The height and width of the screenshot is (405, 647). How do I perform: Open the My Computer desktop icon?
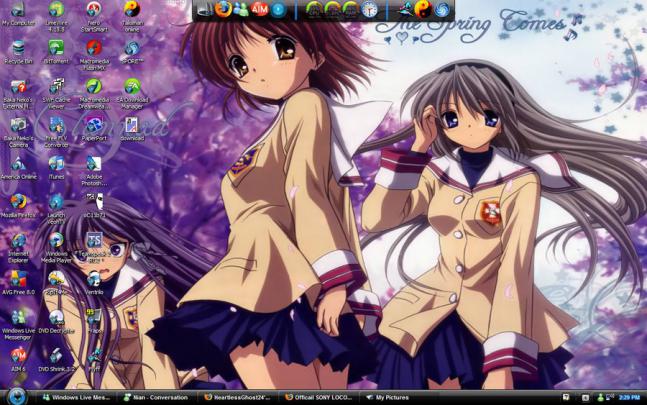tap(18, 14)
